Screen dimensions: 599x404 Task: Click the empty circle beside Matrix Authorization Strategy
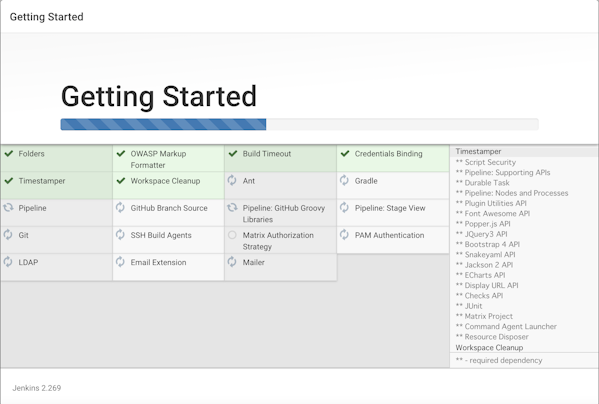(232, 235)
